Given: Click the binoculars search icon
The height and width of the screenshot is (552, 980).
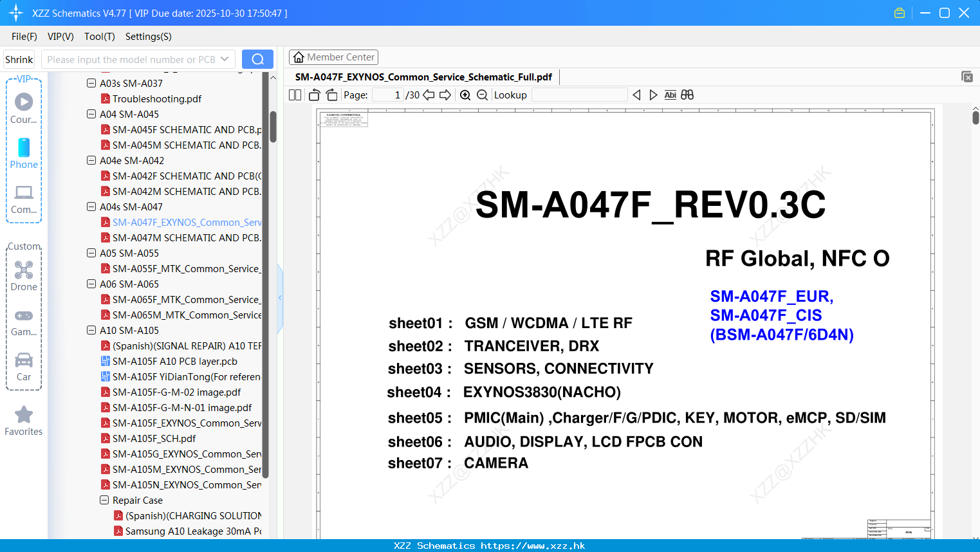Looking at the screenshot, I should point(687,95).
